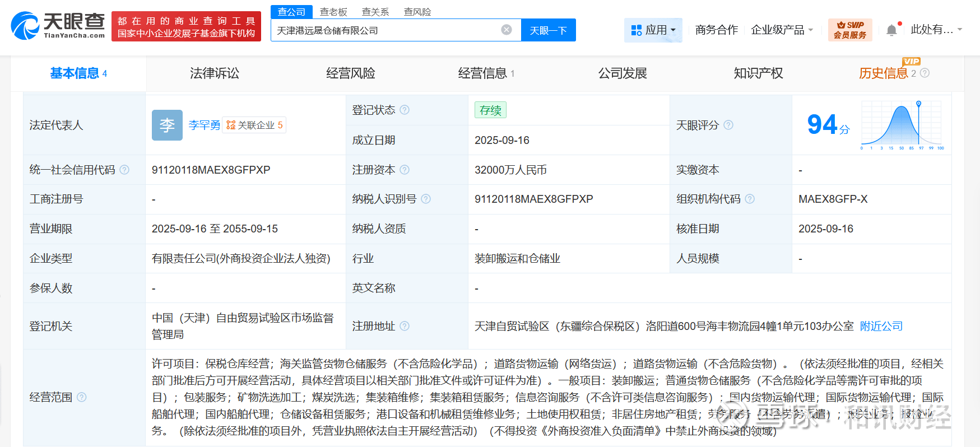This screenshot has width=980, height=447.
Task: Expand the 企业级产品 dropdown
Action: (x=782, y=30)
